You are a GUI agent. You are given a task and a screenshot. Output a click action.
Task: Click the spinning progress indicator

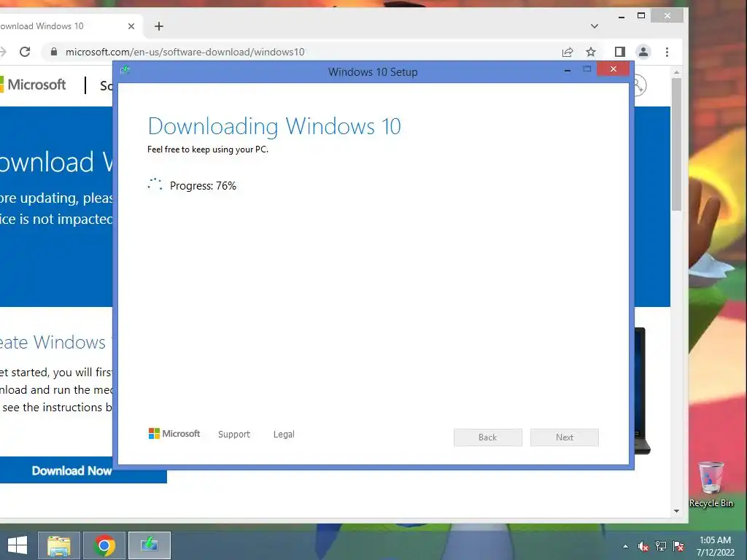point(155,184)
